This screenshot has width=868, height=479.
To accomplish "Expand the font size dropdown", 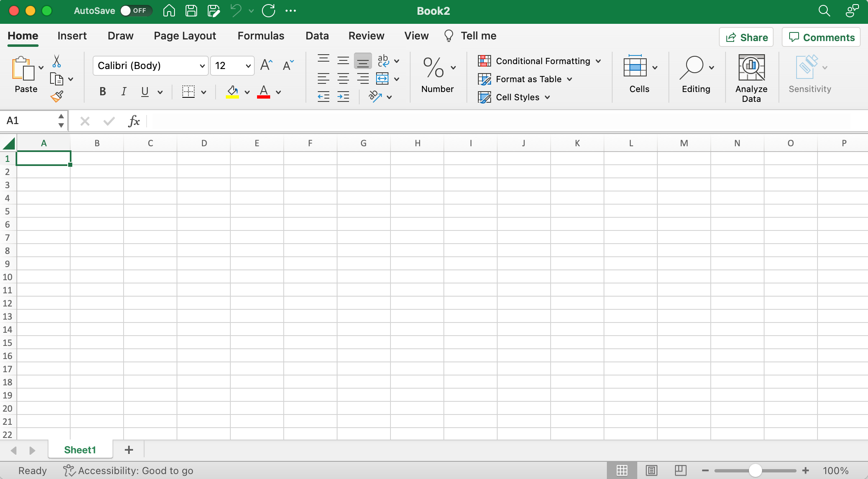I will point(248,65).
